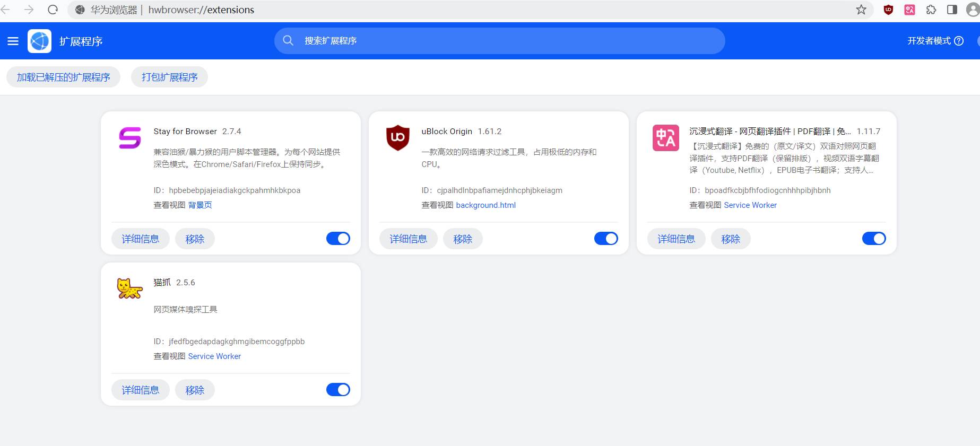Open the uBlock Origin toolbar icon
The height and width of the screenshot is (446, 980).
(888, 10)
